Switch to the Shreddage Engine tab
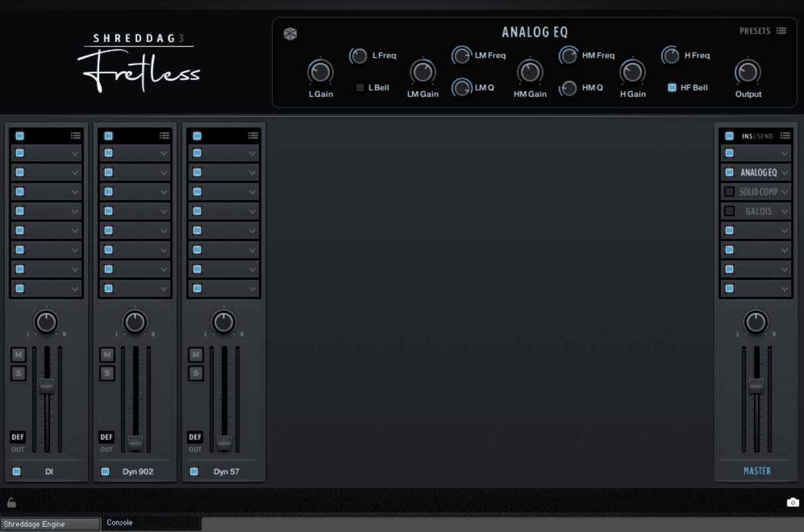This screenshot has width=804, height=532. click(x=50, y=524)
